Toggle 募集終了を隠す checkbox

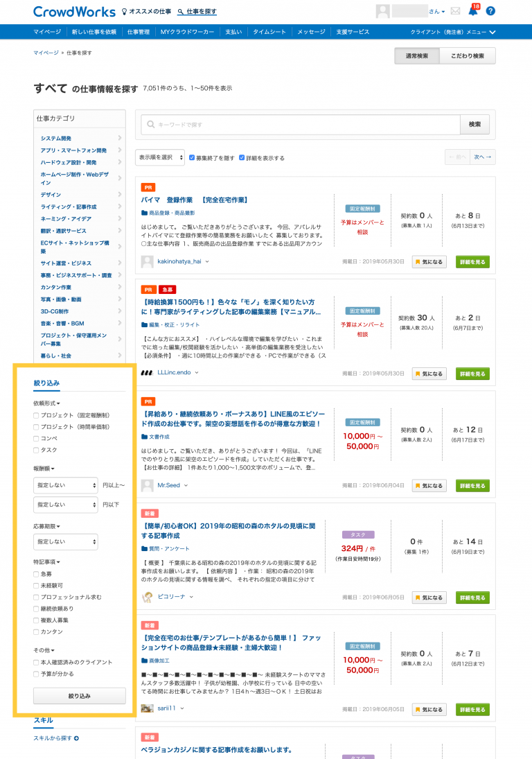(x=192, y=157)
